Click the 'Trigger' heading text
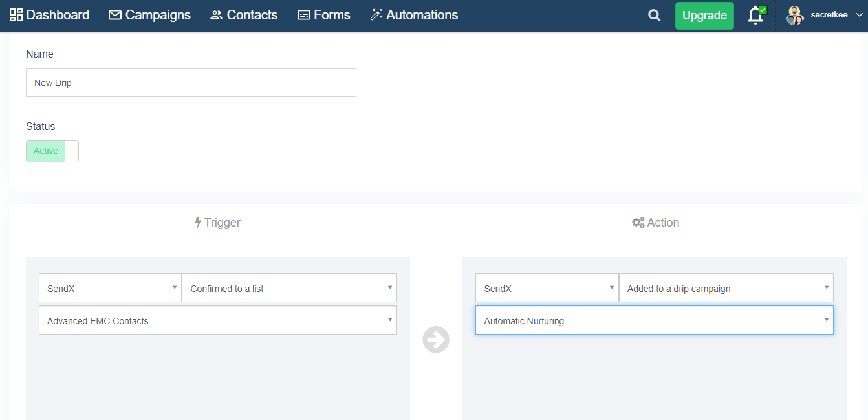 pyautogui.click(x=222, y=223)
